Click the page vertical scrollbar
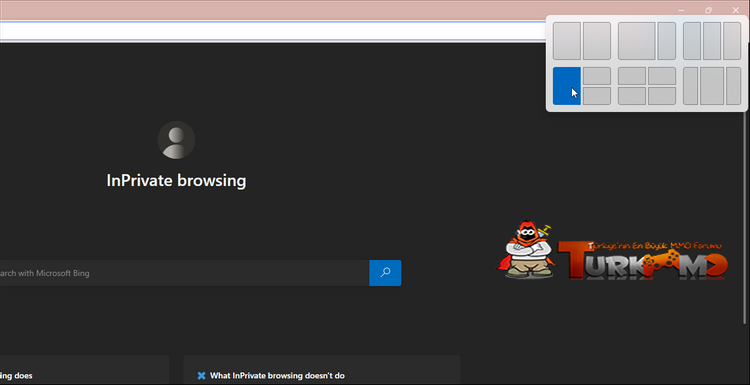Viewport: 750px width, 385px height. 744,182
